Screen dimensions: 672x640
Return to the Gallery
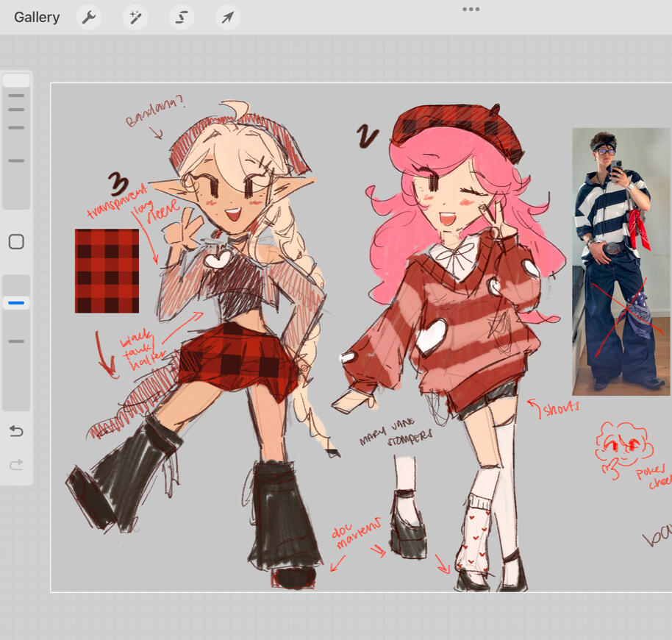click(37, 17)
